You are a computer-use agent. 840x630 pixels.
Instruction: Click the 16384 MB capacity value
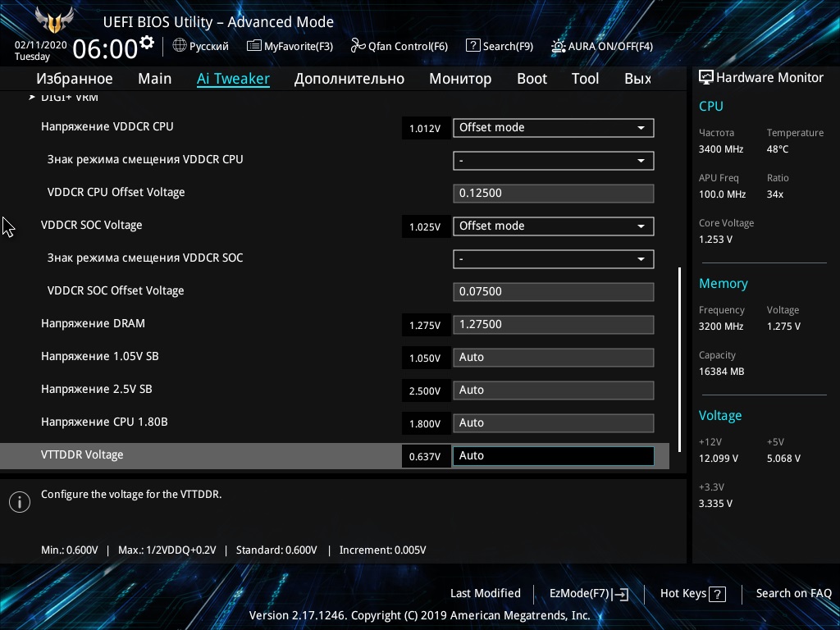click(721, 372)
